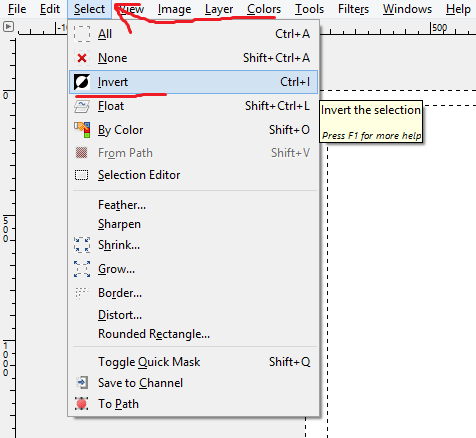Click the Shift+Q shortcut label
This screenshot has height=438, width=476.
(x=289, y=362)
